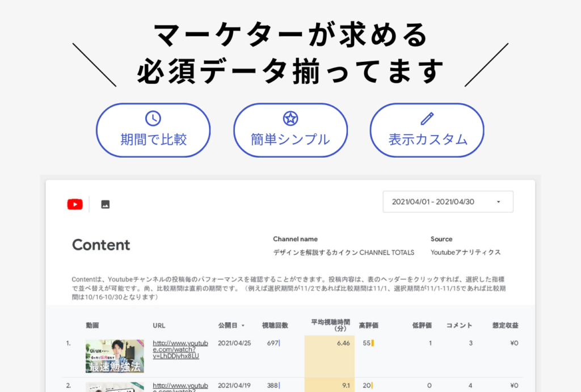Sort table by コメント column header
This screenshot has width=581, height=392.
(459, 325)
